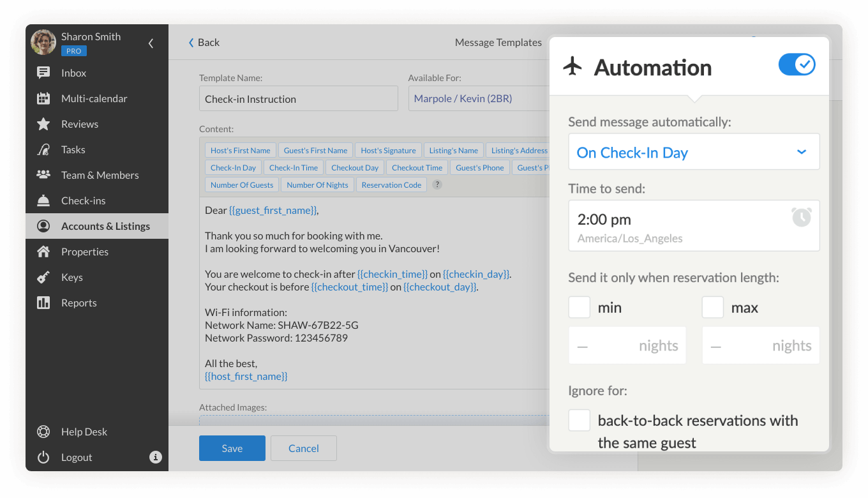The width and height of the screenshot is (868, 498).
Task: Insert the Host's First Name tag
Action: coord(241,151)
